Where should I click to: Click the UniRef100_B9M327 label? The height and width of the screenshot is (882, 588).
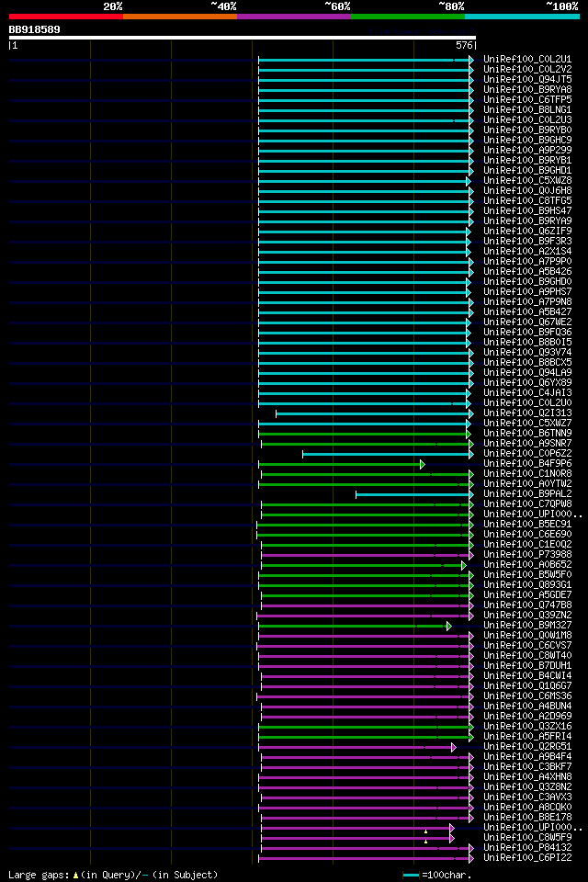(x=527, y=626)
